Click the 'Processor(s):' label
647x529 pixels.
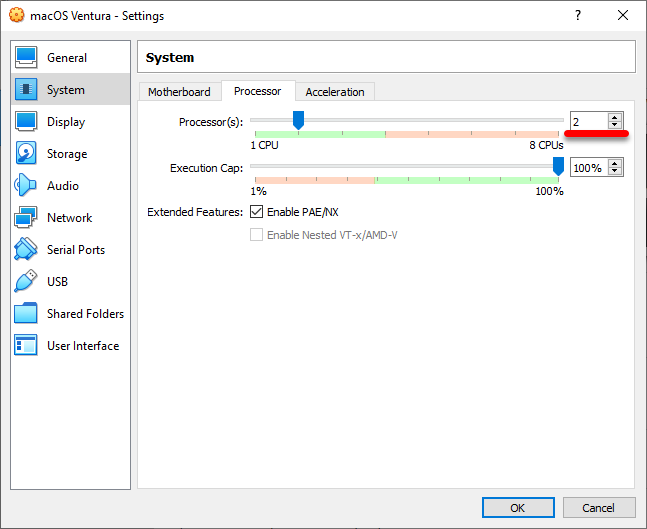(211, 122)
